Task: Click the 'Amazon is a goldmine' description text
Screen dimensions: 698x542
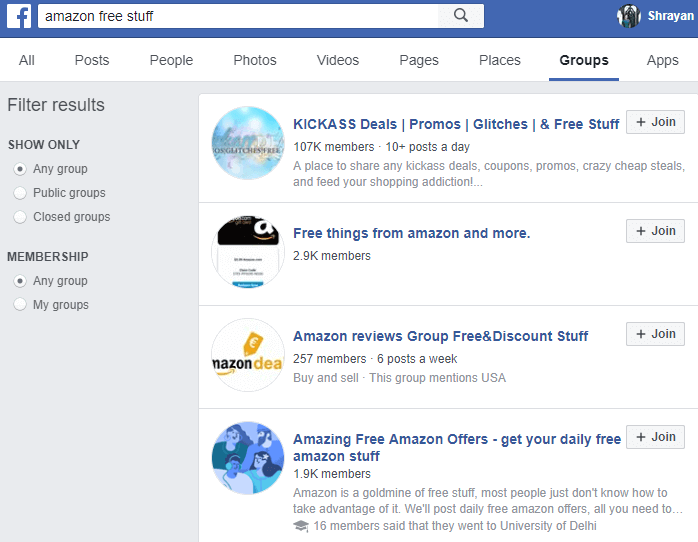Action: (x=487, y=501)
